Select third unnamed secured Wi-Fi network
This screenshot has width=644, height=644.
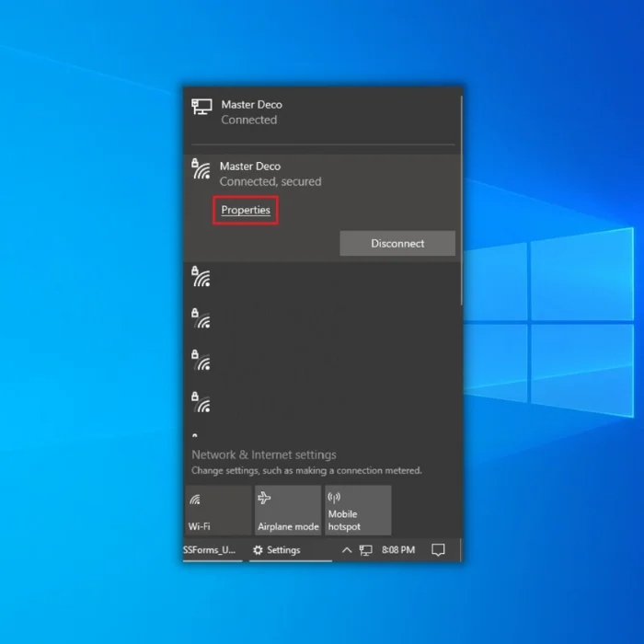coord(201,360)
